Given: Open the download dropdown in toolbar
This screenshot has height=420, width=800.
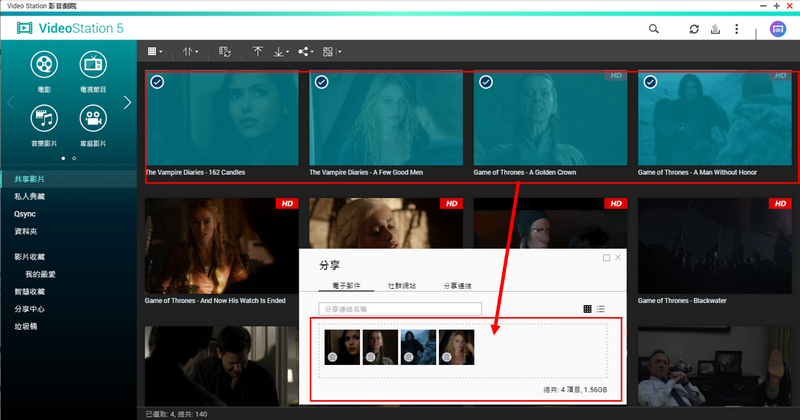Looking at the screenshot, I should 281,52.
